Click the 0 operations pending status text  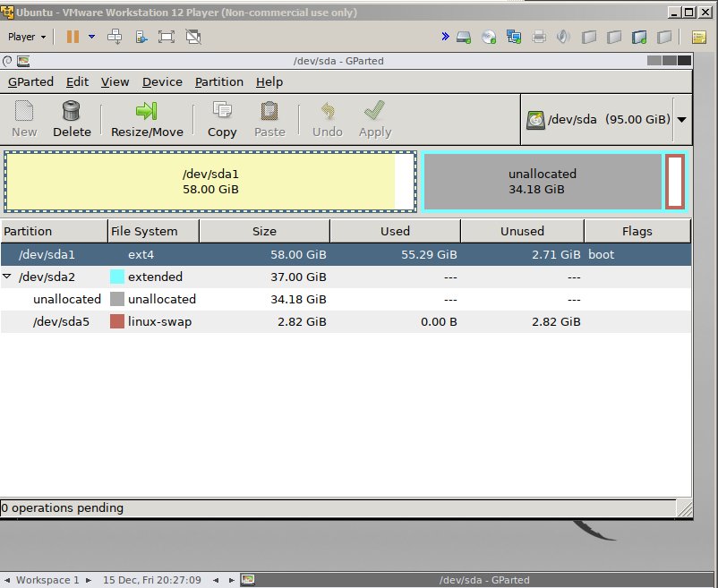point(63,508)
